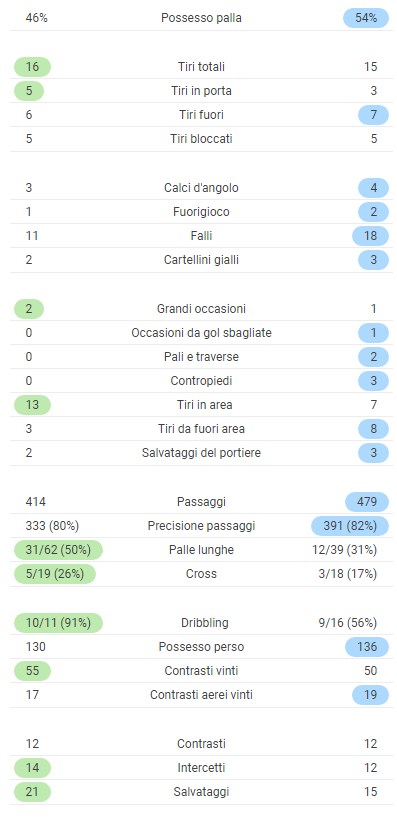Select the blue 18 Falli badge
The image size is (397, 826).
tap(371, 235)
